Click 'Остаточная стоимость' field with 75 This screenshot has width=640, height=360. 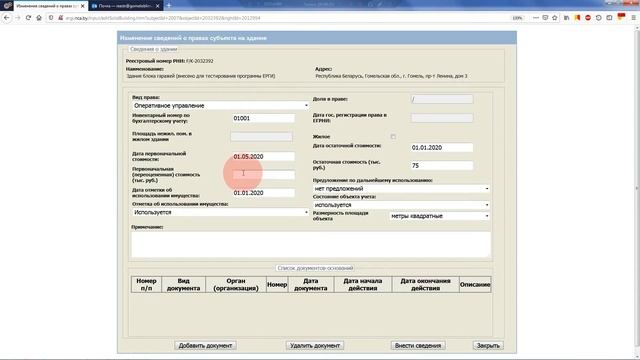[x=442, y=165]
